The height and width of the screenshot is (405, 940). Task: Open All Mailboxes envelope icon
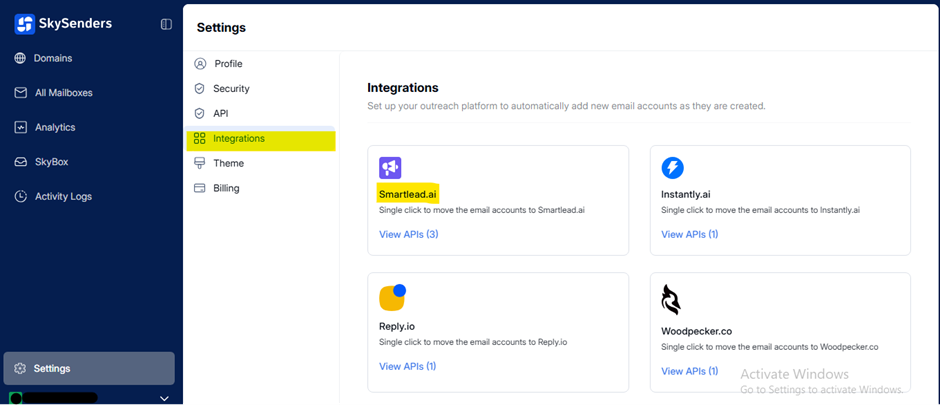coord(20,93)
